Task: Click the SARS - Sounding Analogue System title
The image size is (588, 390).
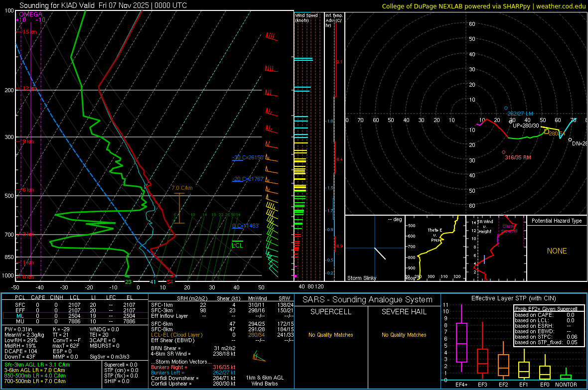Action: [368, 300]
